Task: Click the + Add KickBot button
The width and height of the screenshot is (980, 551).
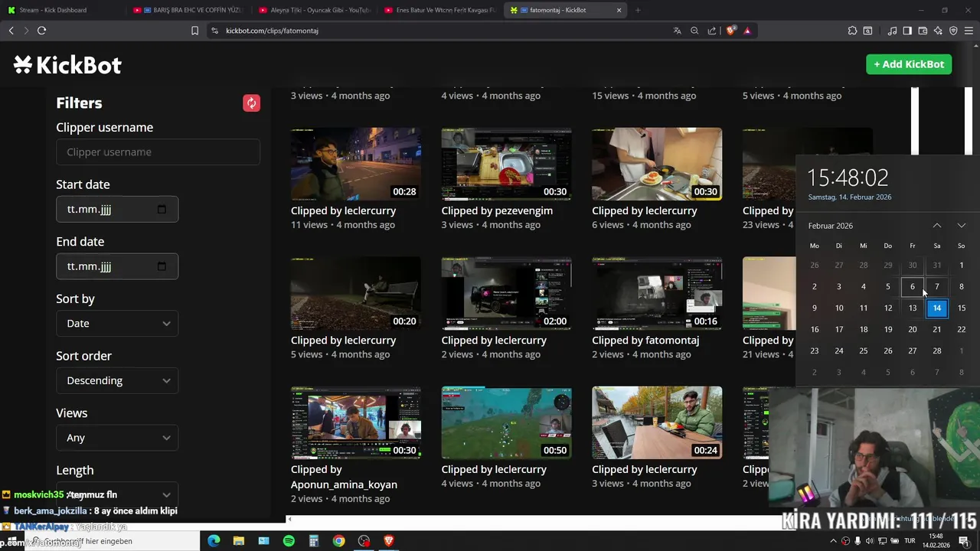Action: pos(909,64)
